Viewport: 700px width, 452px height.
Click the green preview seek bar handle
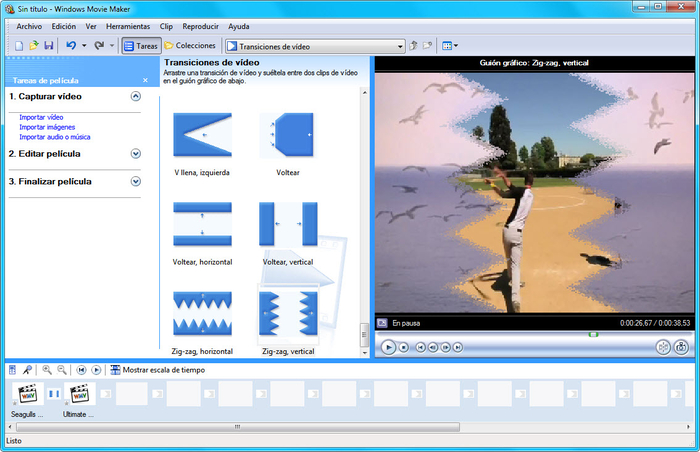(x=593, y=334)
